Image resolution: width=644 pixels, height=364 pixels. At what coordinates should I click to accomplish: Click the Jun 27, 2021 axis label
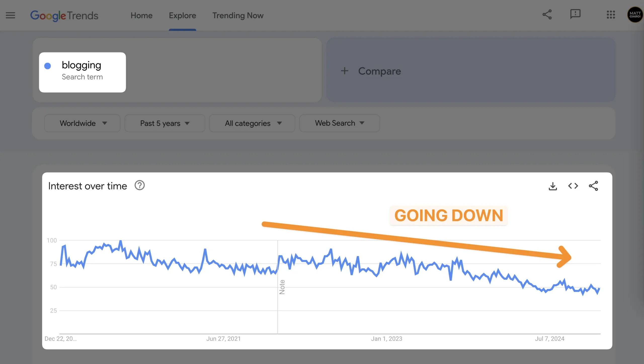click(x=223, y=339)
